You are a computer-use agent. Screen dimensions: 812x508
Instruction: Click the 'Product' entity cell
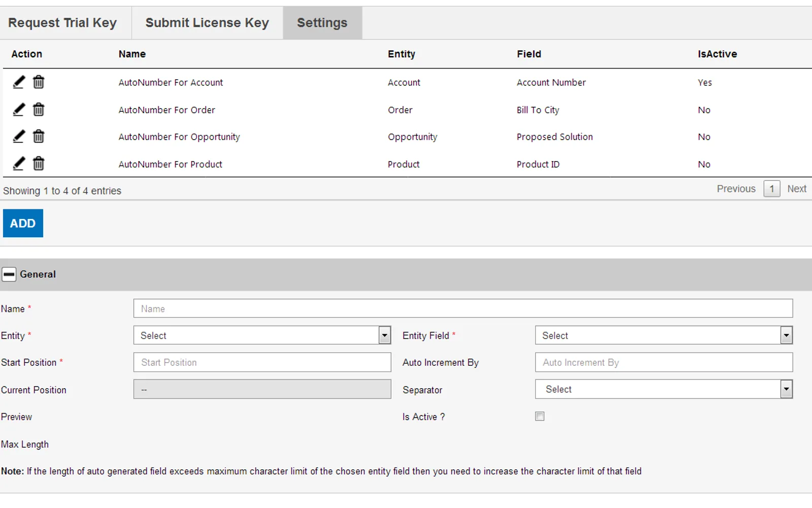(x=403, y=164)
